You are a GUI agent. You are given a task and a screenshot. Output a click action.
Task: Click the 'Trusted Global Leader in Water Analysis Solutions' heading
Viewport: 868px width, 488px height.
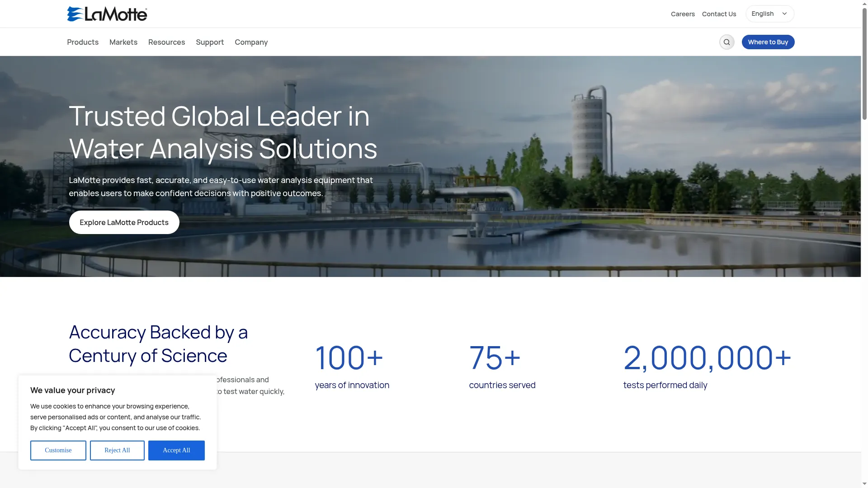[x=223, y=132]
